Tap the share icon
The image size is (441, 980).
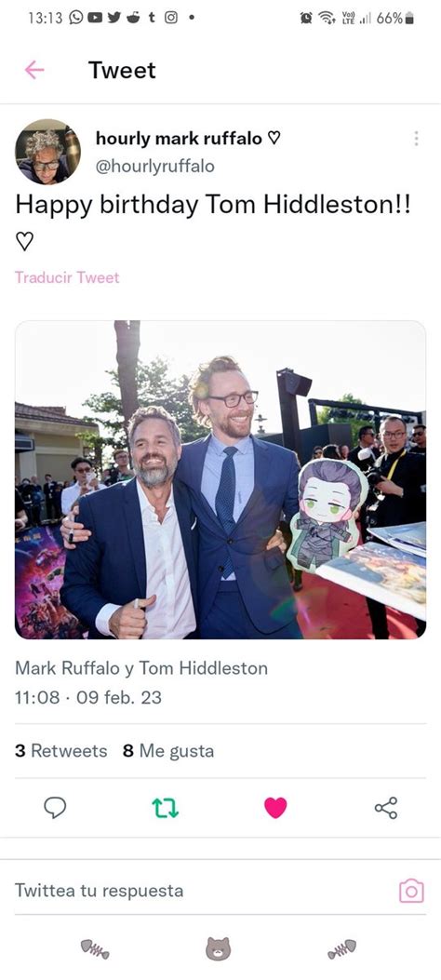tap(386, 808)
